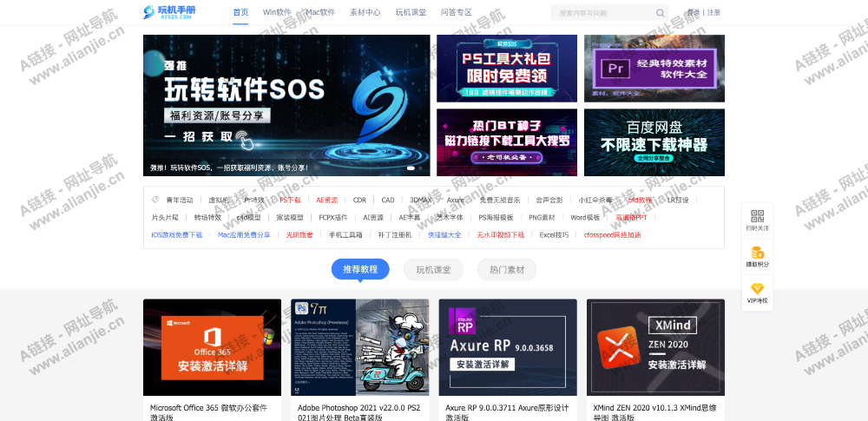Select the 推荐教程 tab button
The image size is (868, 421).
click(360, 270)
